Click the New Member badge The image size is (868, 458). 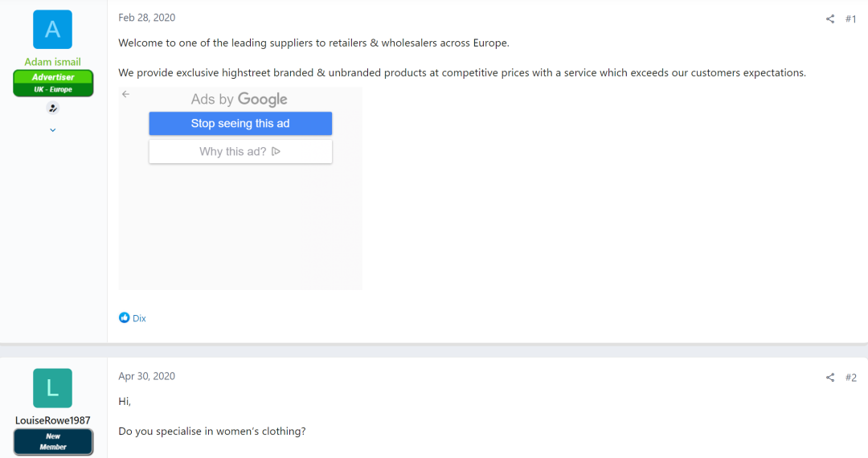tap(53, 441)
